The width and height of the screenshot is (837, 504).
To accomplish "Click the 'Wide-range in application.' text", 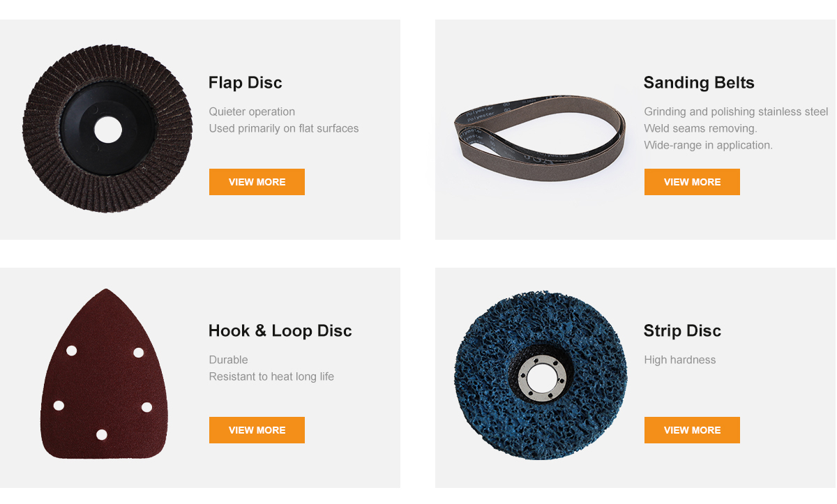I will click(708, 145).
